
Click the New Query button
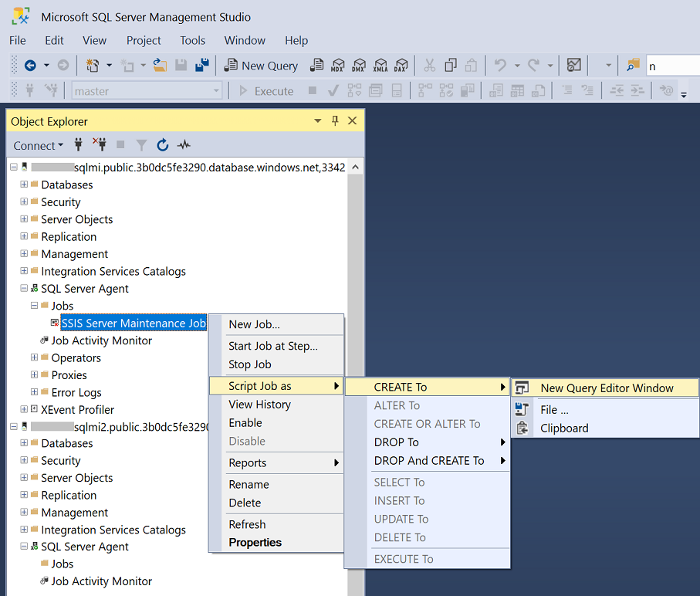(x=261, y=66)
